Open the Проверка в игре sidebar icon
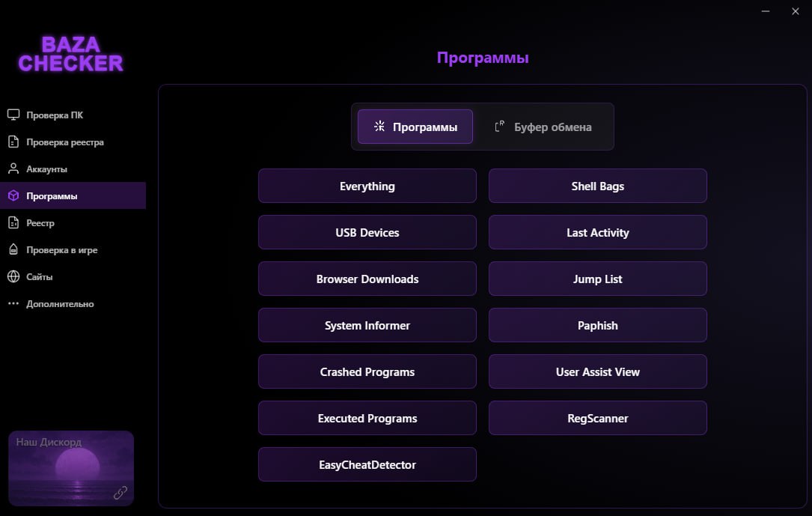 [13, 250]
